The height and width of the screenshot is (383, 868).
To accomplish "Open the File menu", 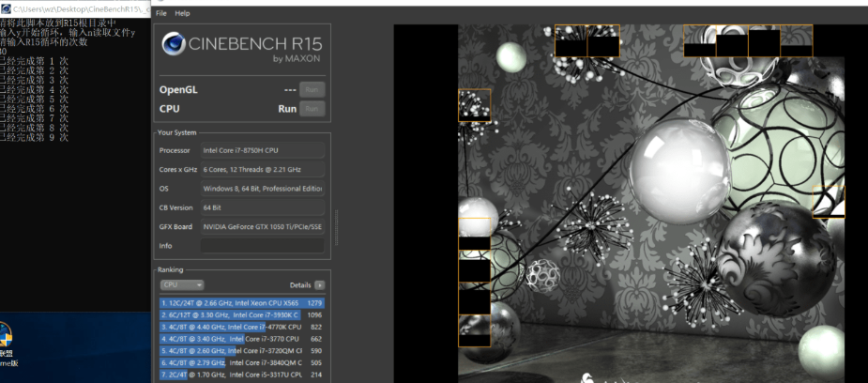I will click(161, 13).
